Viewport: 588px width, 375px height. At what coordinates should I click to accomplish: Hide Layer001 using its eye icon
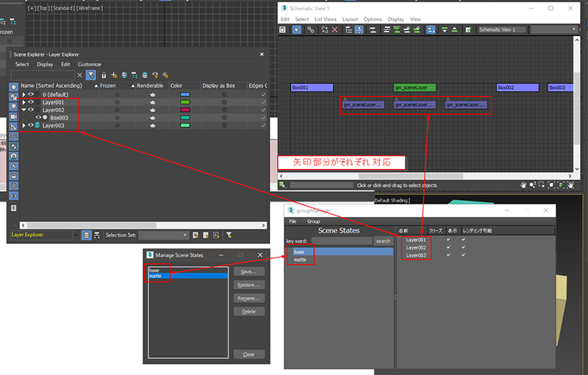point(31,102)
